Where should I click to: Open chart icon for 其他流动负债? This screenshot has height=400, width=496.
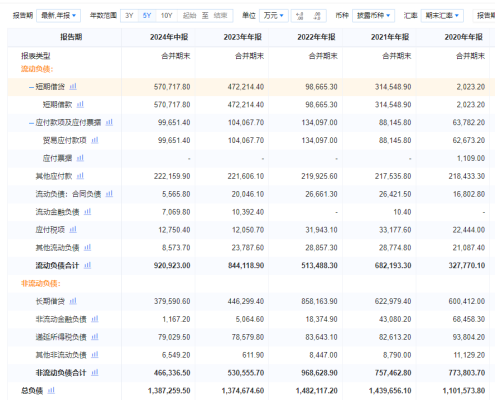[88, 248]
